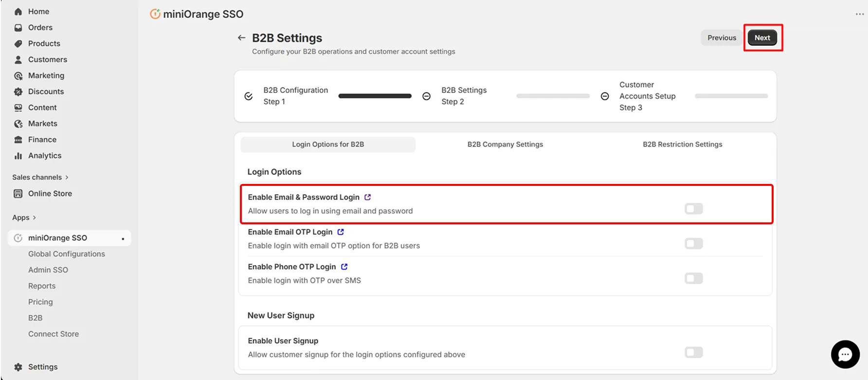The image size is (868, 380).
Task: Open external link beside Enable Email OTP Login
Action: (x=341, y=232)
